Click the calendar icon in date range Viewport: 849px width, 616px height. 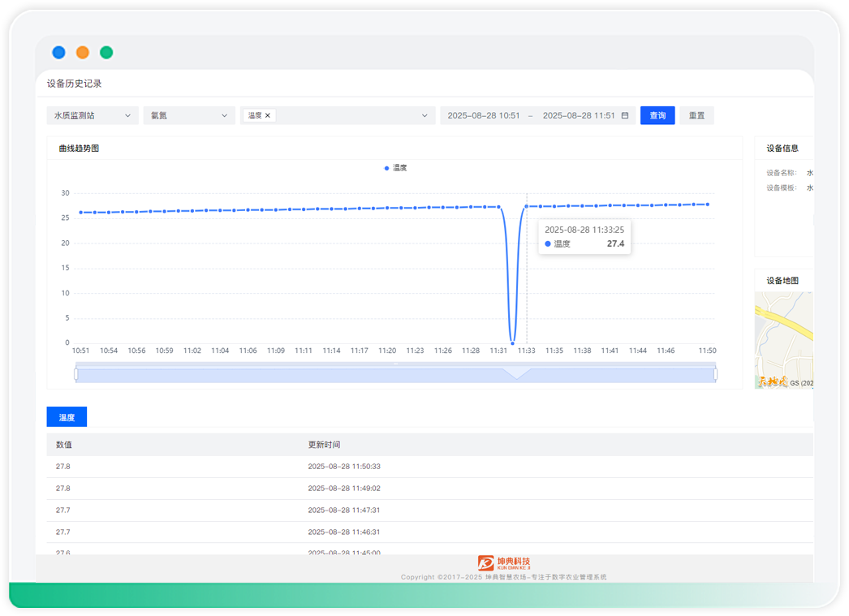click(x=625, y=116)
